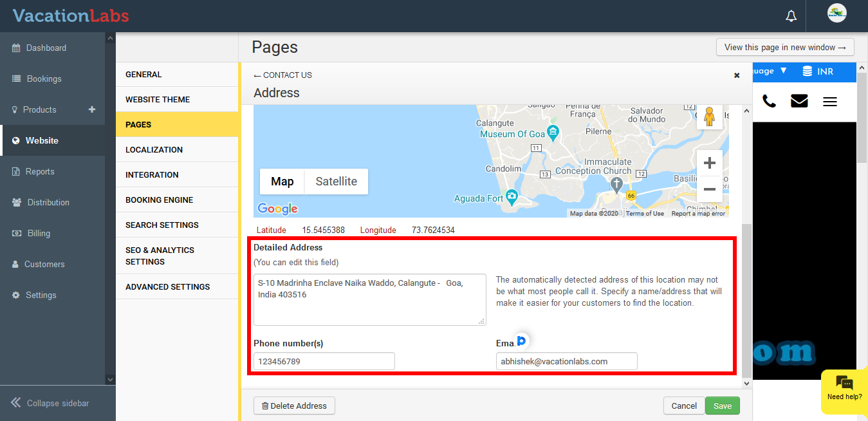Click the Delete Address button
This screenshot has height=421, width=868.
point(294,406)
